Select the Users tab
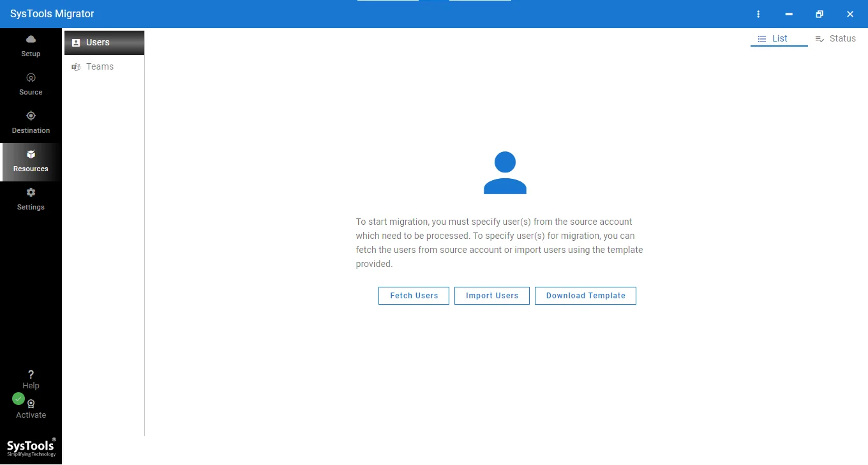Image resolution: width=868 pixels, height=465 pixels. 104,43
